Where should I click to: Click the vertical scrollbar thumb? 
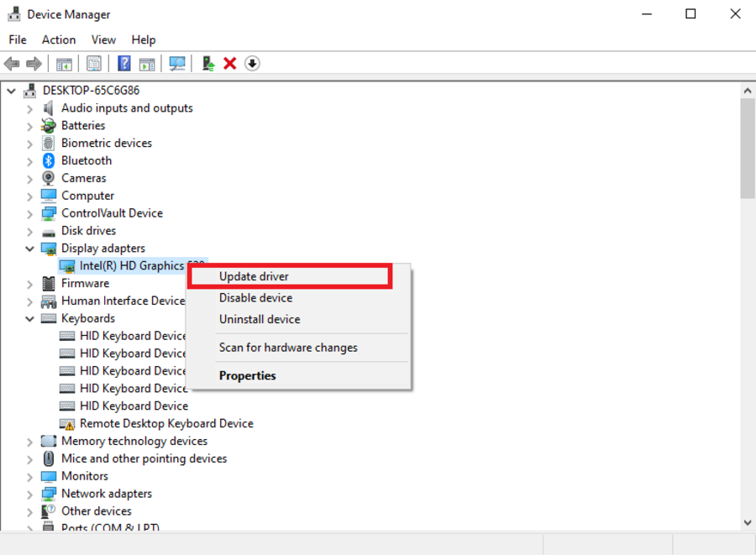(x=748, y=149)
